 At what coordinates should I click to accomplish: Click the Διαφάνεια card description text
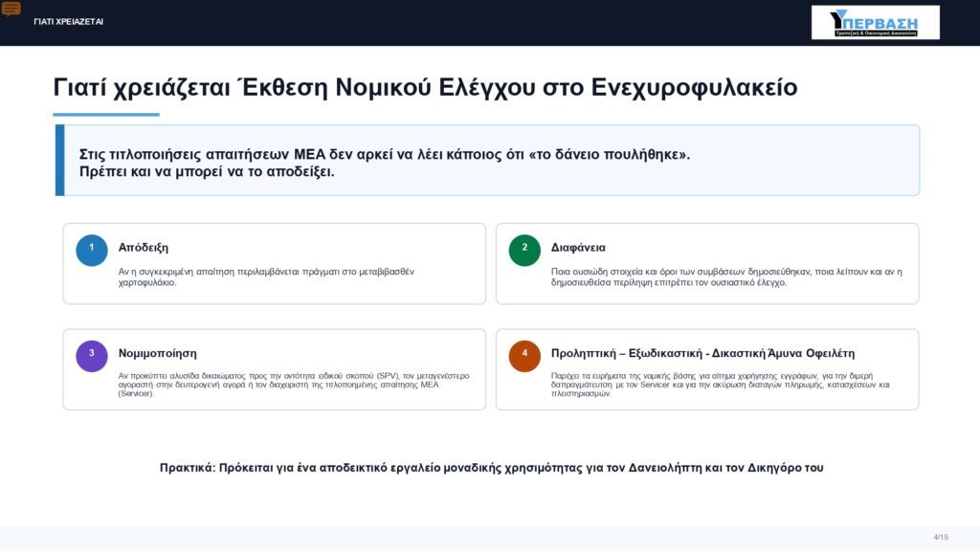point(726,276)
